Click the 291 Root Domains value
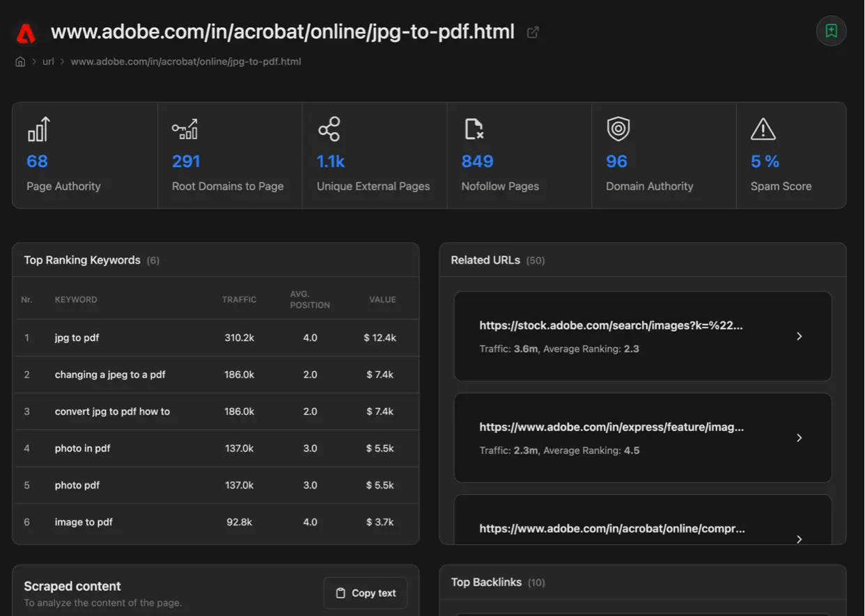 (186, 161)
